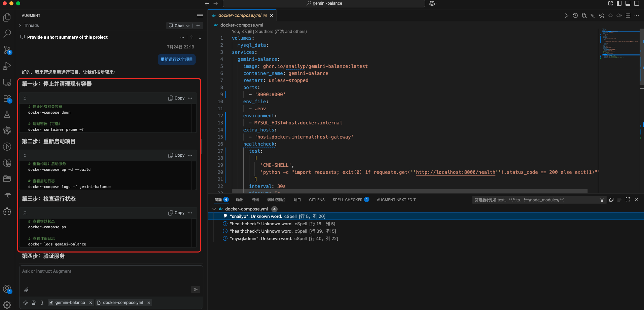
Task: Copy the docker-compose down code block
Action: (176, 98)
